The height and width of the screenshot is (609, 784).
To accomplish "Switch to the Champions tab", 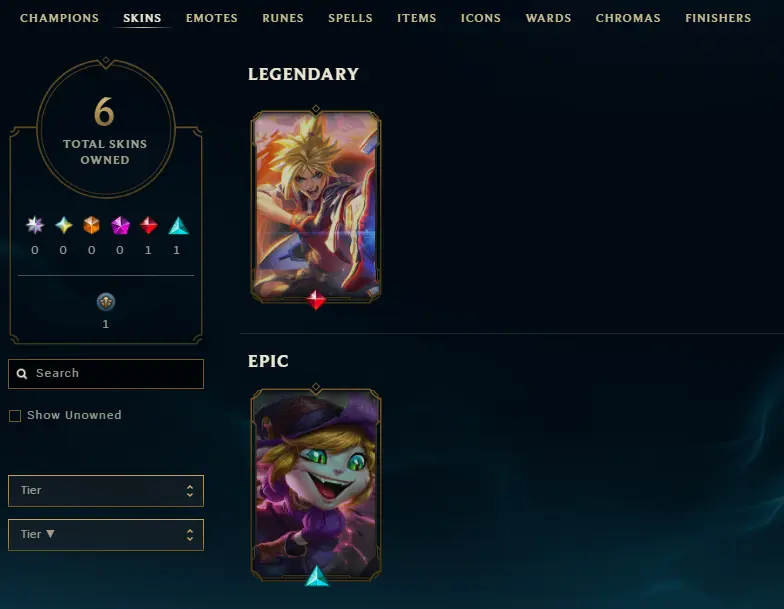I will (x=60, y=18).
